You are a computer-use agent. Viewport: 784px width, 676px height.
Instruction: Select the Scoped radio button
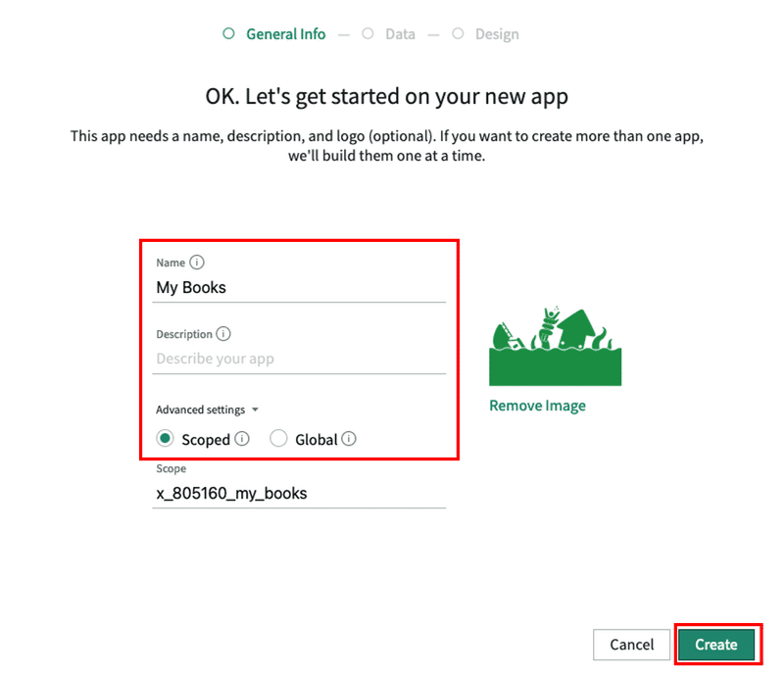click(165, 439)
